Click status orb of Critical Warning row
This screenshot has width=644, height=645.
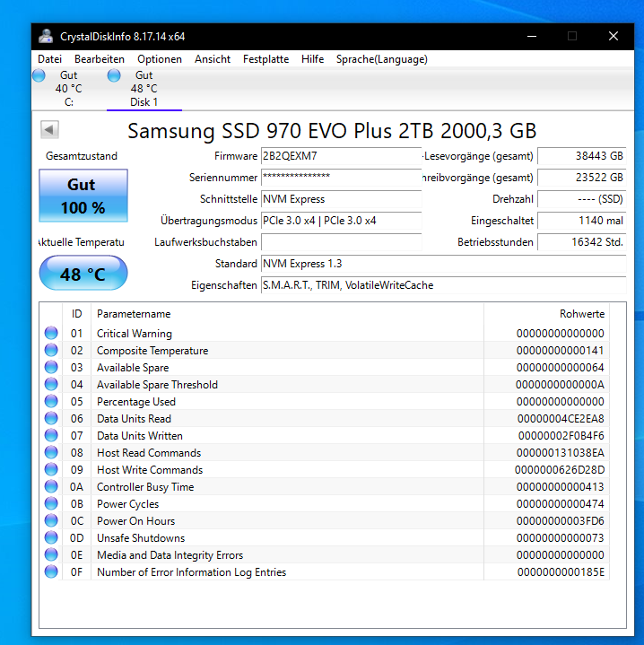tap(51, 333)
